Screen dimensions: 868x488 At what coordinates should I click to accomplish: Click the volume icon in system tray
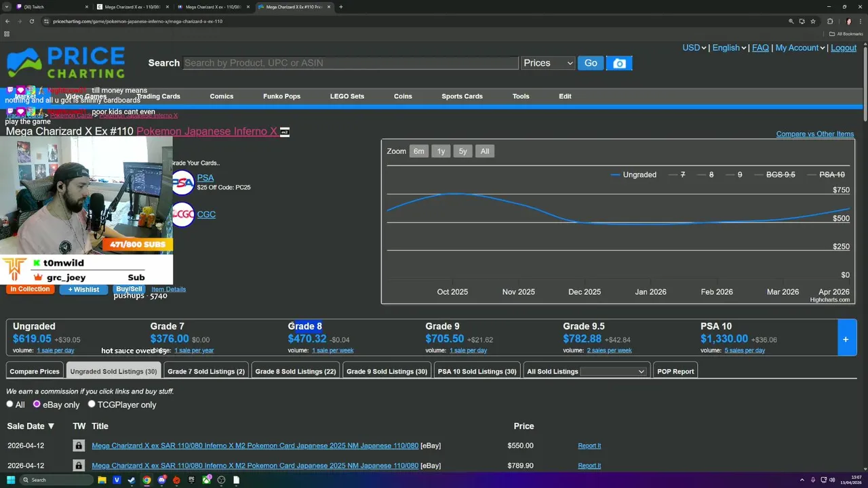(833, 480)
